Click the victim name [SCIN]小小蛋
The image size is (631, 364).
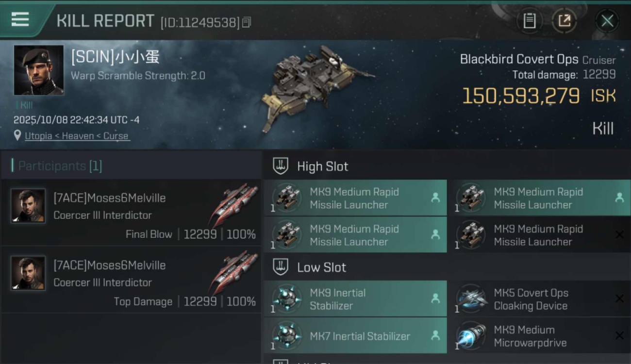coord(116,57)
